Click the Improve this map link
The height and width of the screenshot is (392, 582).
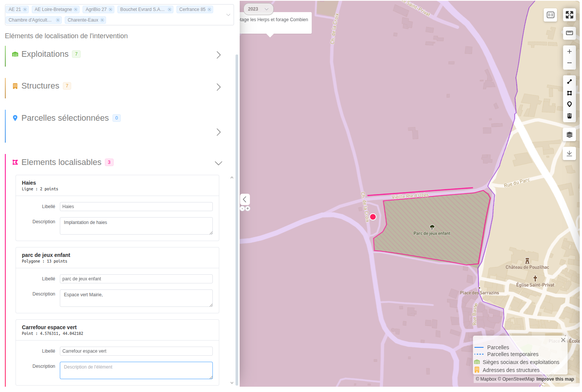pos(555,379)
